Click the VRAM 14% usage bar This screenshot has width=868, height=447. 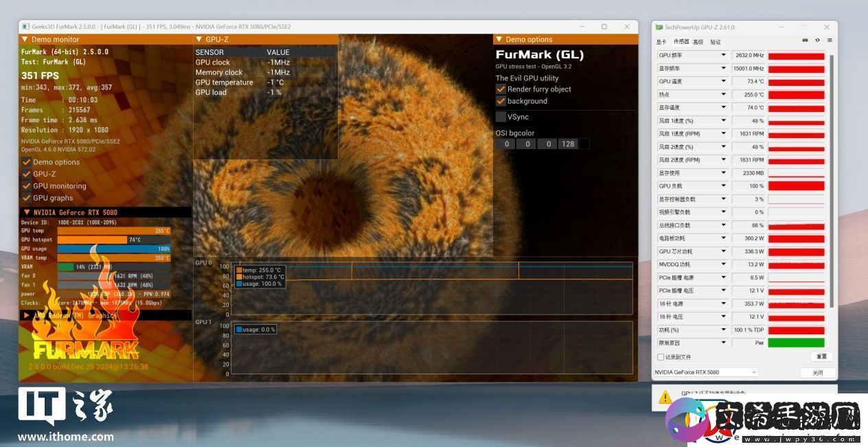pyautogui.click(x=114, y=266)
